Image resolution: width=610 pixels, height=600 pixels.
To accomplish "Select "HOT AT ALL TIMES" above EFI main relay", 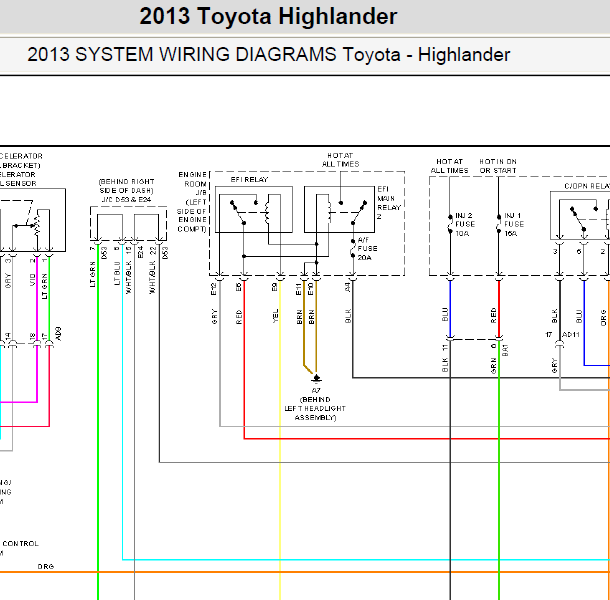I will pyautogui.click(x=340, y=160).
